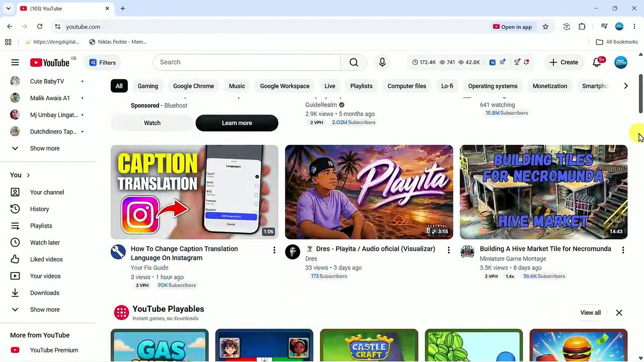Viewport: 644px width, 362px height.
Task: Open the Dres channel avatar
Action: (293, 252)
